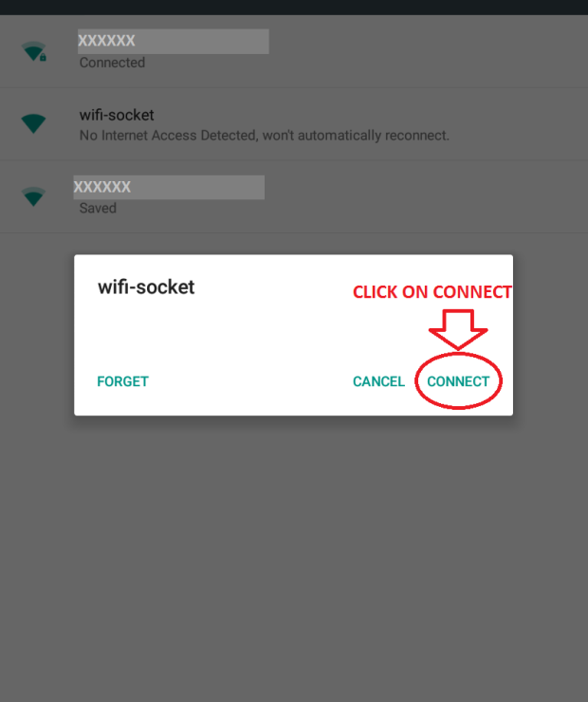Dismiss the dialog with CANCEL
Screen dimensions: 588x702
[x=378, y=381]
